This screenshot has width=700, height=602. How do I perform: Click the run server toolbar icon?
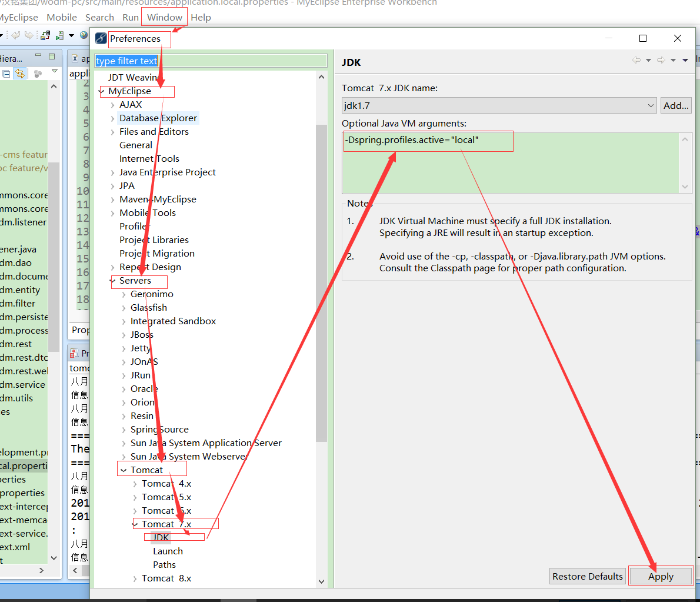[x=59, y=35]
